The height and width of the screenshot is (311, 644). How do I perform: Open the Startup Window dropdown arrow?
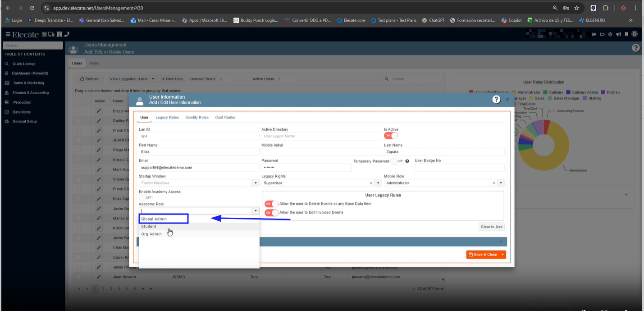click(256, 183)
